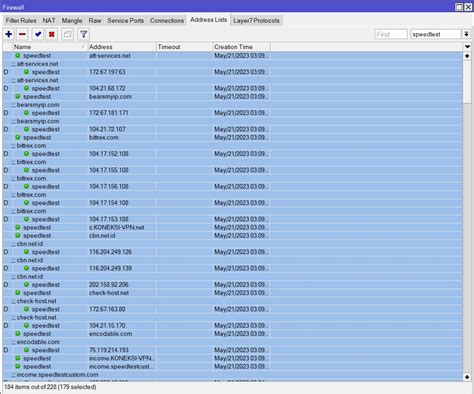Enable selected entries with blue checkmark

38,34
